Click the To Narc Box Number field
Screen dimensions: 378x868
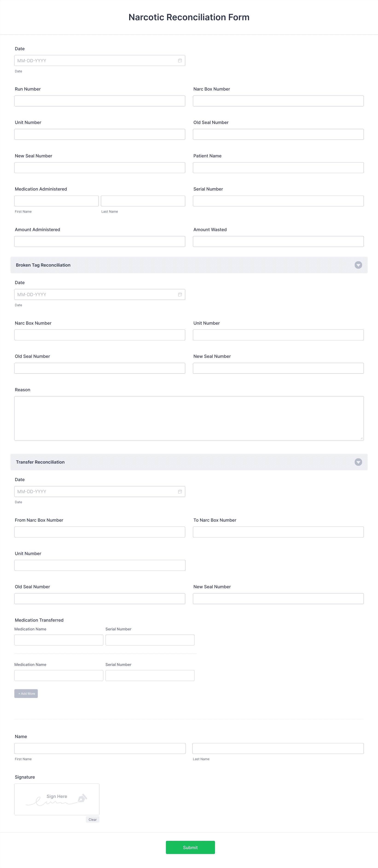click(x=278, y=532)
